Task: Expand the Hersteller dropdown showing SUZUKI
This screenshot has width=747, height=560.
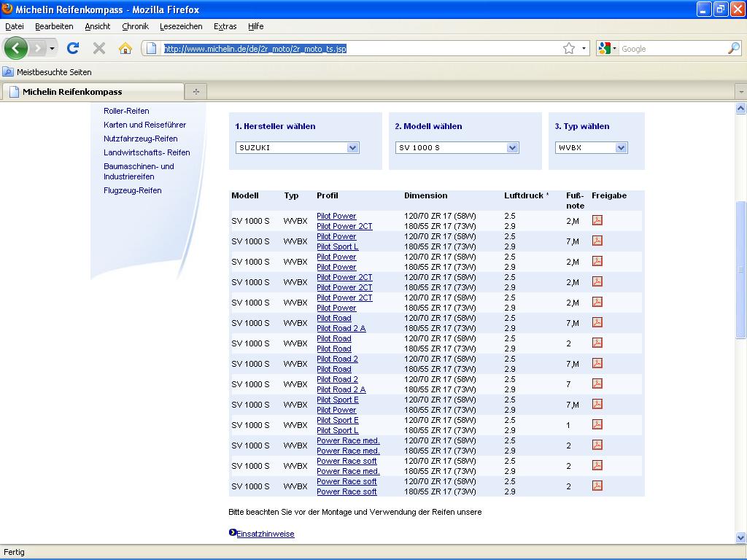Action: tap(353, 147)
